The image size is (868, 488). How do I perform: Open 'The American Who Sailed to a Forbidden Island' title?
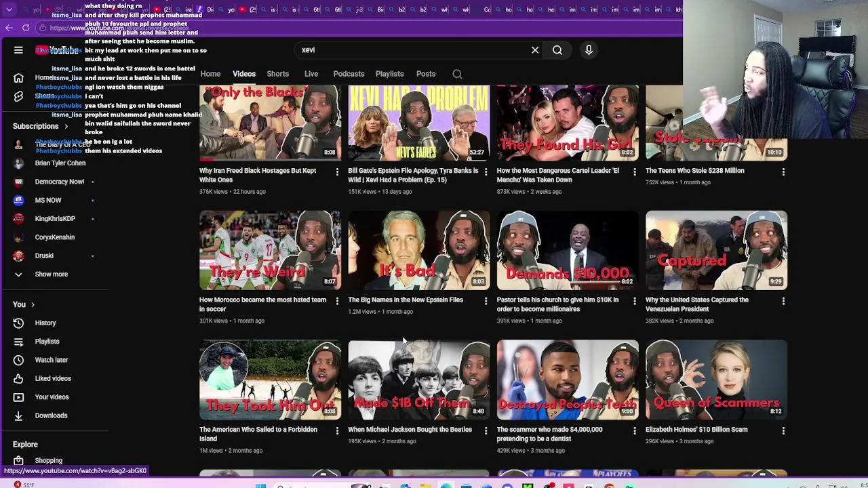point(258,434)
